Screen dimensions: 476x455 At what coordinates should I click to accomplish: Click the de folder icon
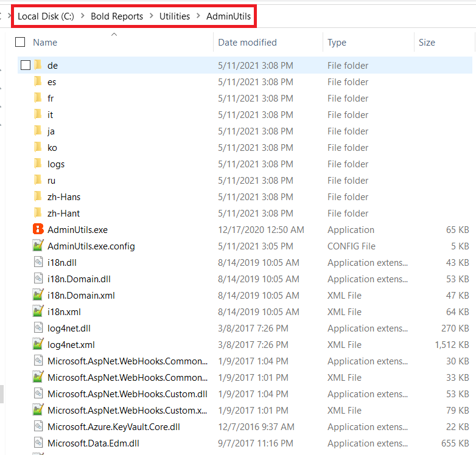[38, 65]
